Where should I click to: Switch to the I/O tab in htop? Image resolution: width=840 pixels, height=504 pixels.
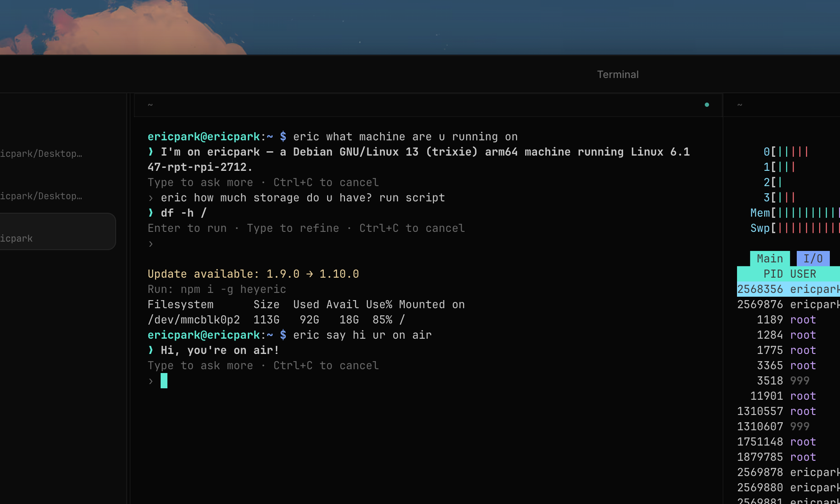click(813, 258)
